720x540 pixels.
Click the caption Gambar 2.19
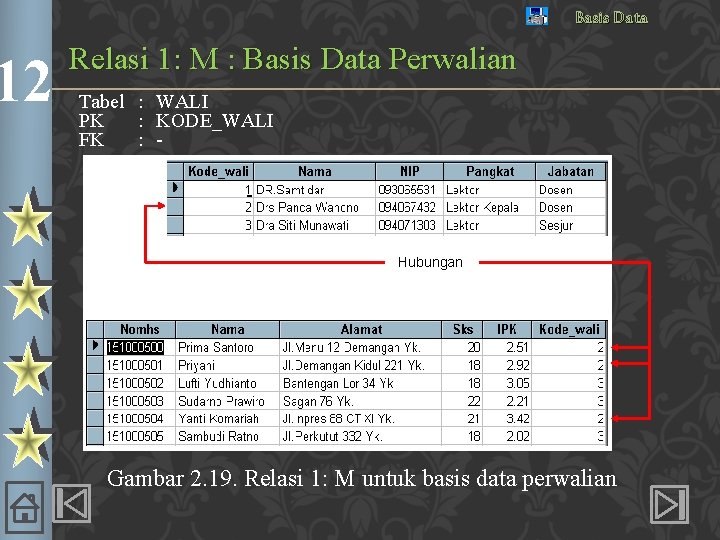(x=361, y=478)
